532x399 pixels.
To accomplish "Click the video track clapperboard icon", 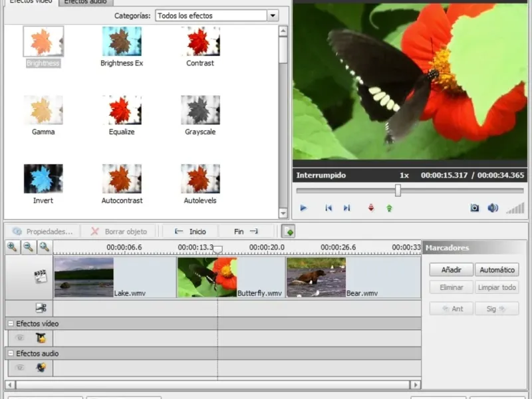I will pos(41,277).
